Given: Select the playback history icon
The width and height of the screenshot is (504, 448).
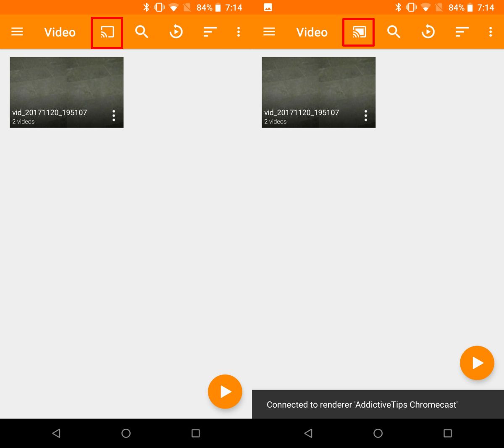Looking at the screenshot, I should 176,31.
